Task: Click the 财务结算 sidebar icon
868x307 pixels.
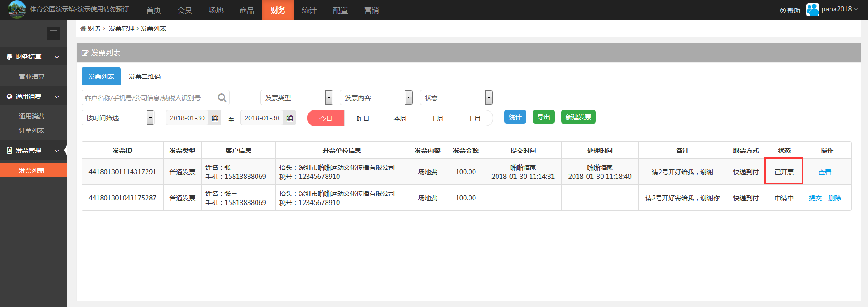Action: (x=10, y=57)
